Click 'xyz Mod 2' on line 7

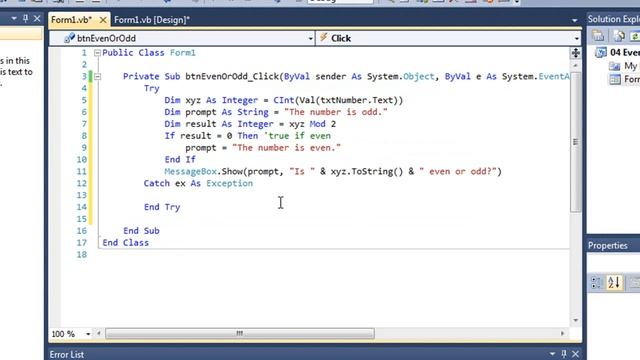tap(313, 124)
